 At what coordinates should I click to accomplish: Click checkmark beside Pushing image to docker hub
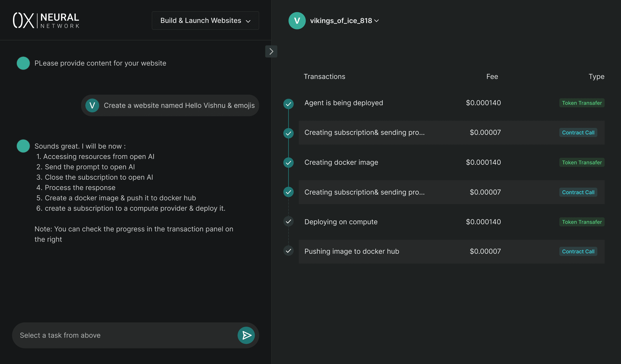(288, 251)
